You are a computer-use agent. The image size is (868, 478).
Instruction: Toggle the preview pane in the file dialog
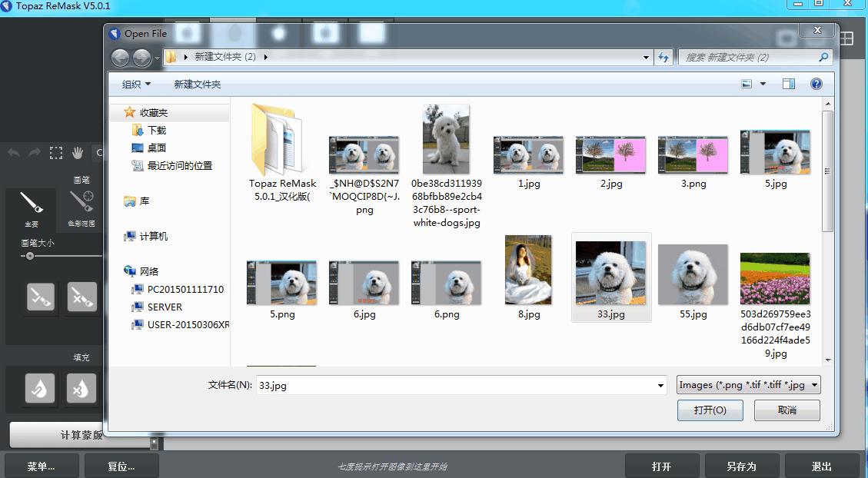[x=788, y=83]
